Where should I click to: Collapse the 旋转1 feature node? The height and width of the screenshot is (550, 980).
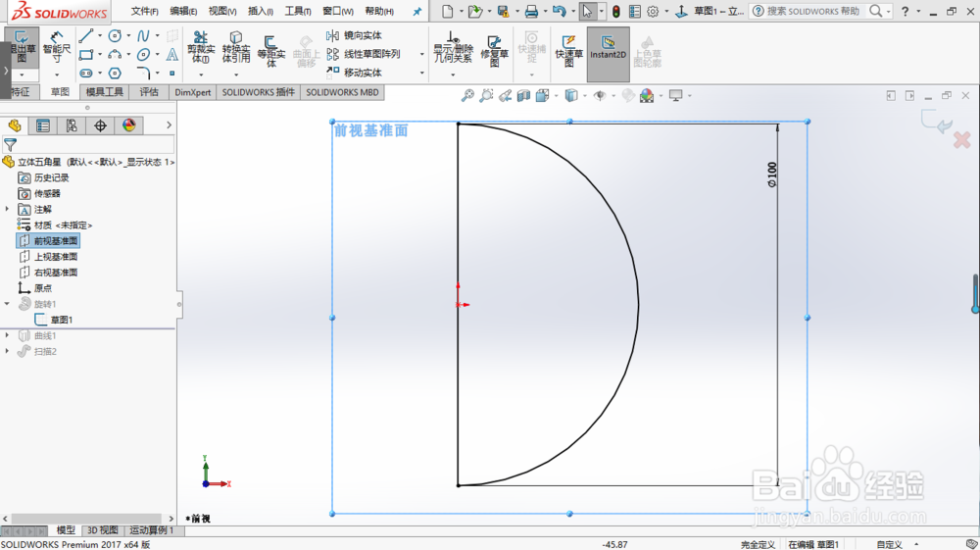pyautogui.click(x=8, y=304)
